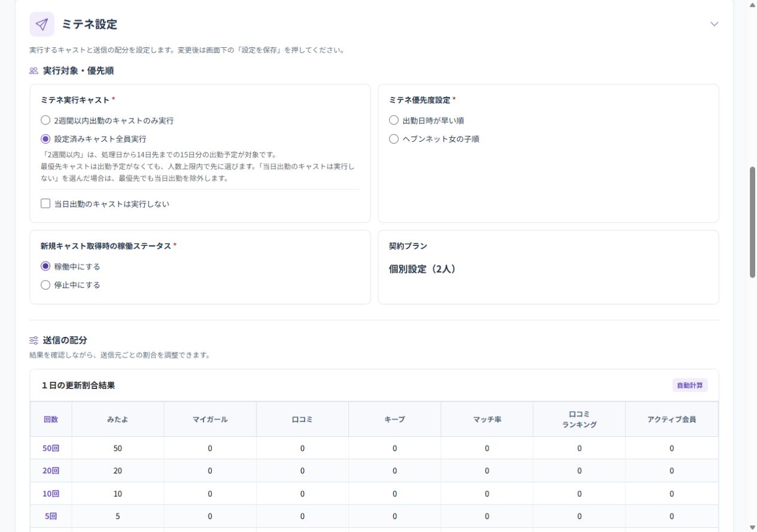
Task: Click 個別設定（2人） plan text
Action: [424, 269]
